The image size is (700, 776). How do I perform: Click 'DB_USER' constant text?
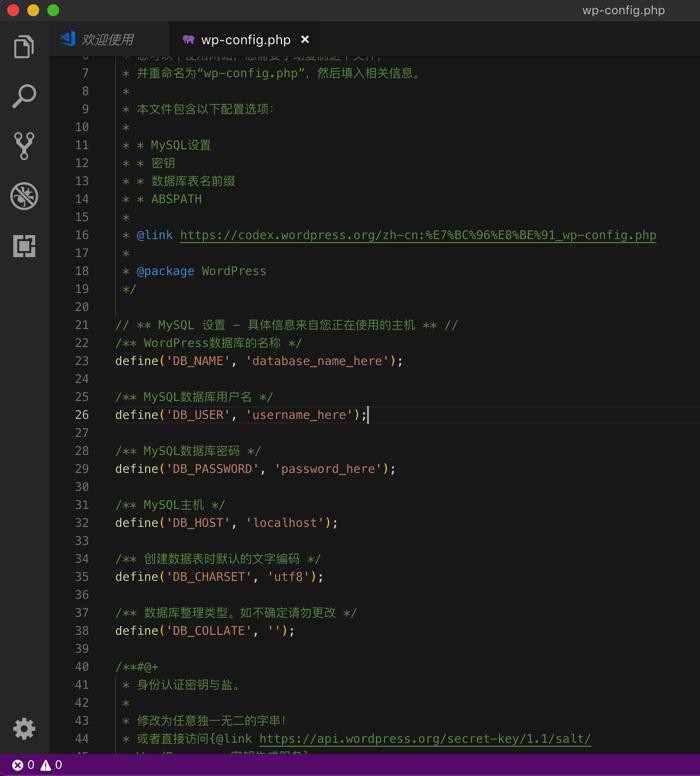[198, 415]
